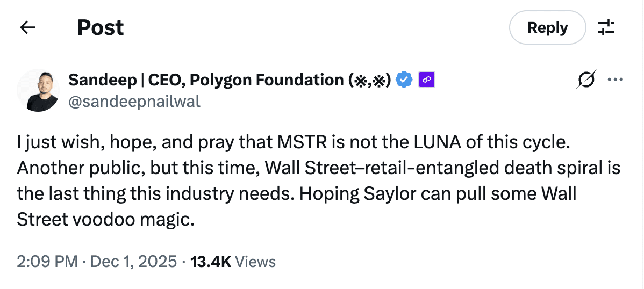Click the blue verified checkmark badge
This screenshot has width=644, height=289.
[x=404, y=80]
